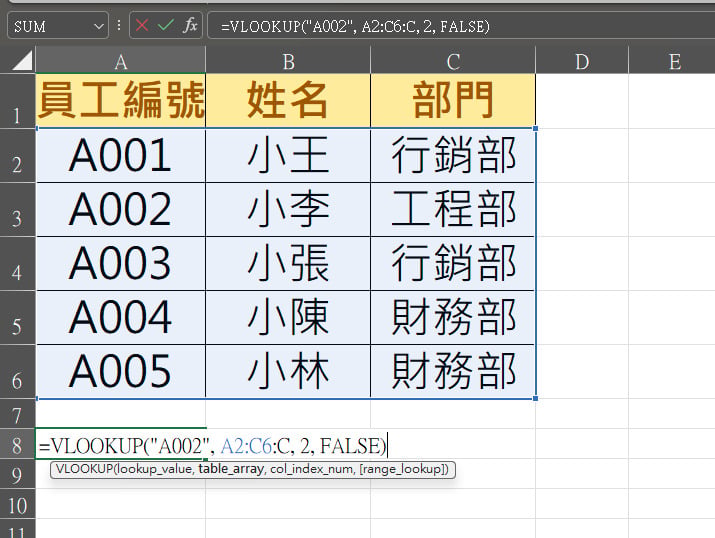Click cell containing A003
This screenshot has height=538, width=715.
point(121,264)
